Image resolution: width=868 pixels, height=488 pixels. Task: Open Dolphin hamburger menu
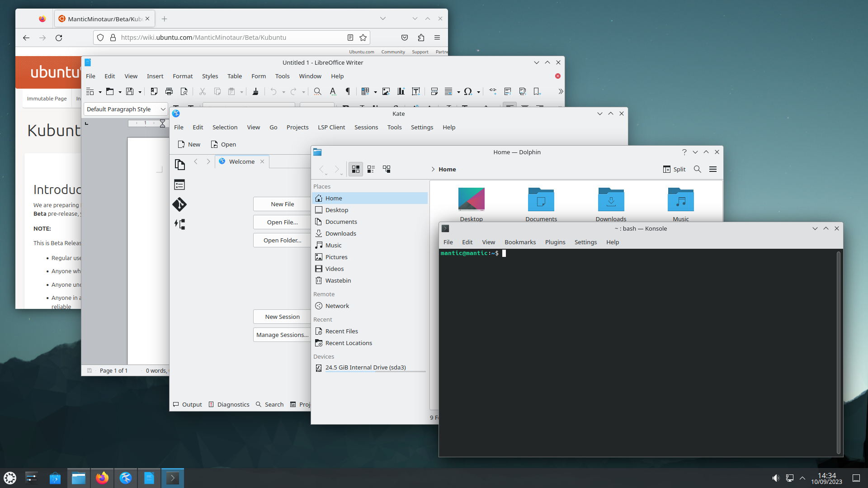(x=713, y=169)
